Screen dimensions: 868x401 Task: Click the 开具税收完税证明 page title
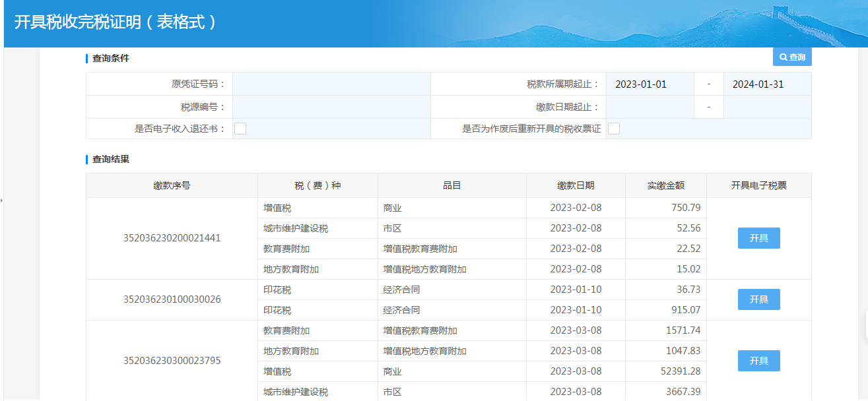click(x=116, y=22)
